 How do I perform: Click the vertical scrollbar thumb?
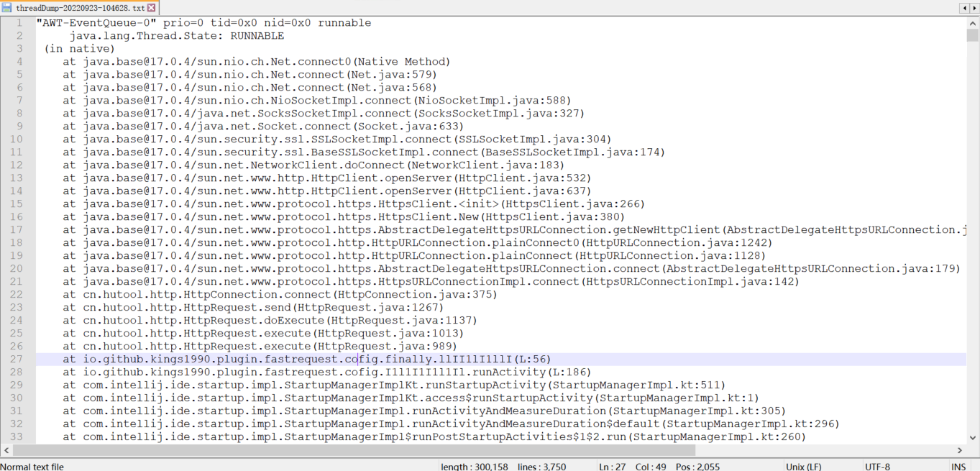tap(973, 35)
